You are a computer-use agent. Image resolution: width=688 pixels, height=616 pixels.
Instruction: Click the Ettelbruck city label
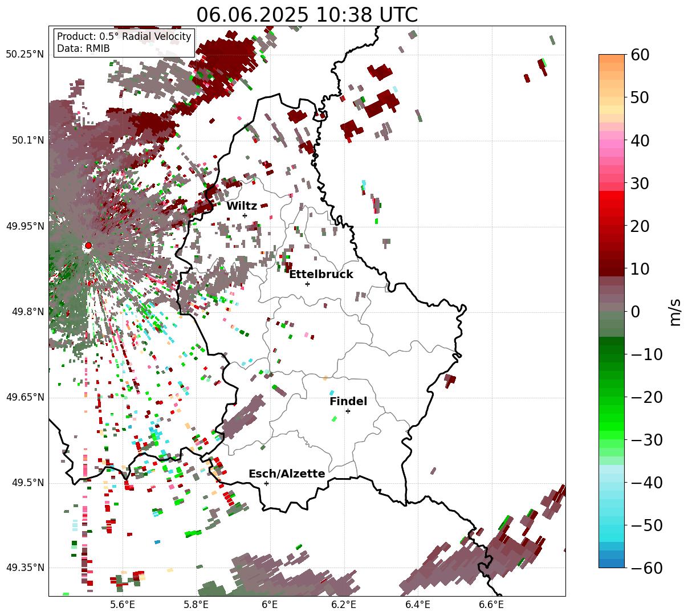point(321,275)
